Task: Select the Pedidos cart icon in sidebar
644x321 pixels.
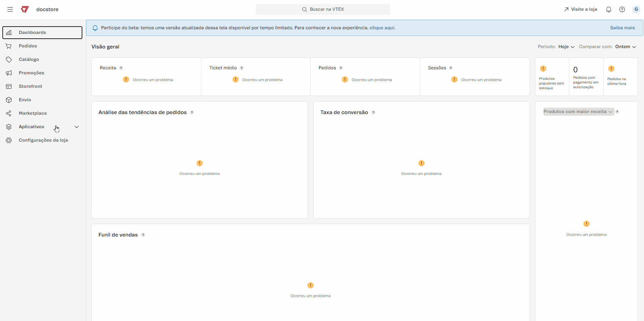Action: [x=9, y=46]
